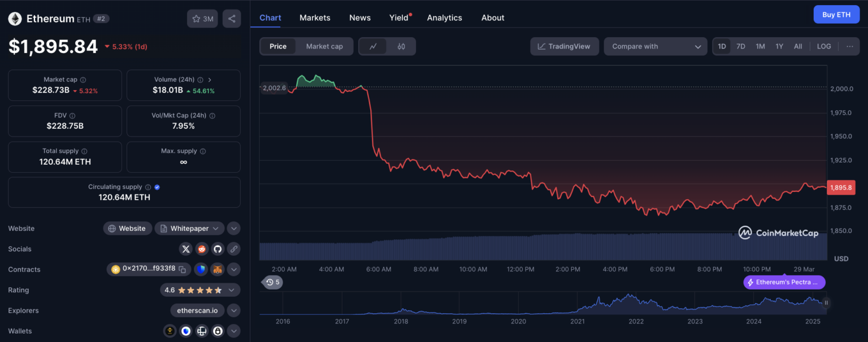Click the Buy ETH button
This screenshot has width=868, height=342.
(x=836, y=14)
